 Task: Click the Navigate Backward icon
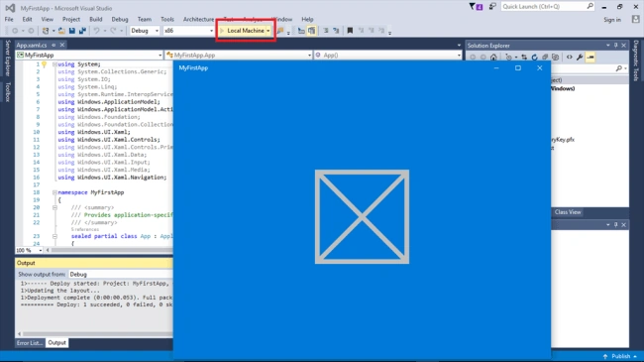coord(15,31)
